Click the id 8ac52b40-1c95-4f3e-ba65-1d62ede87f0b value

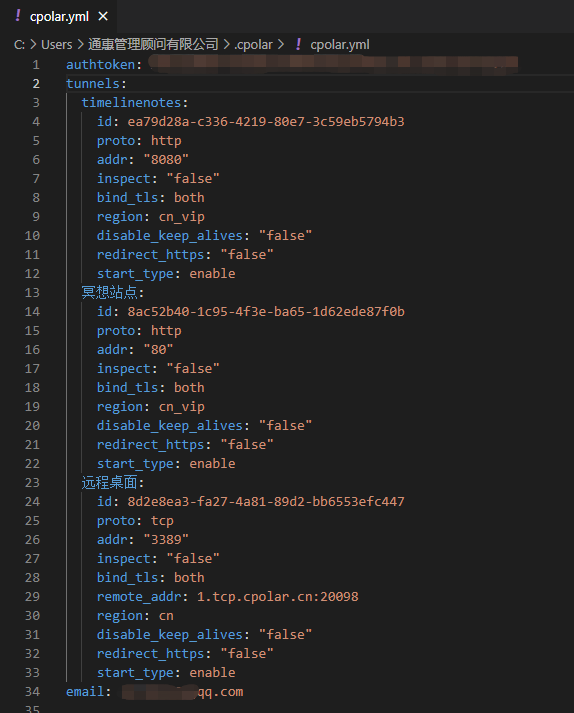[x=266, y=311]
